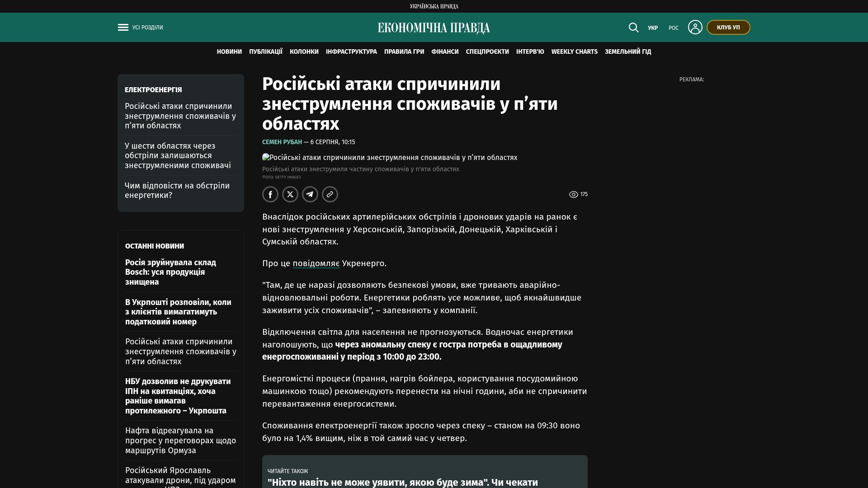The width and height of the screenshot is (868, 488).
Task: Open the Українська правда top logo
Action: 434,6
